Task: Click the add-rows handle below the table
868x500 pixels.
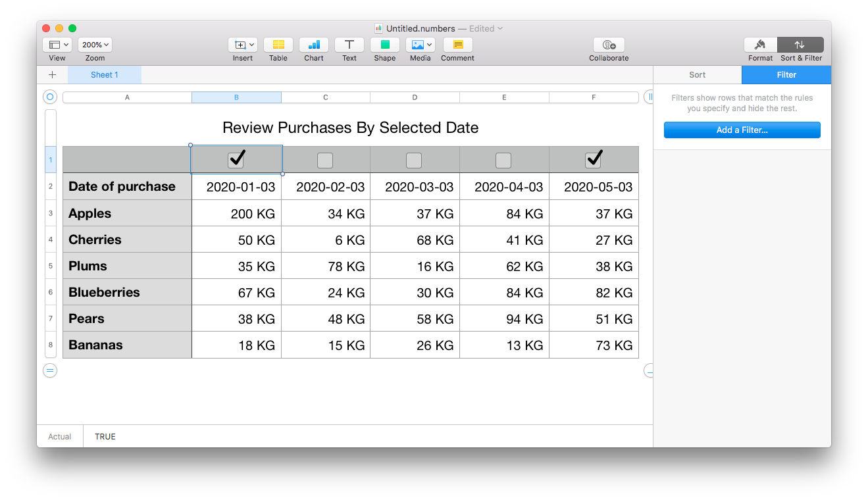Action: coord(50,370)
